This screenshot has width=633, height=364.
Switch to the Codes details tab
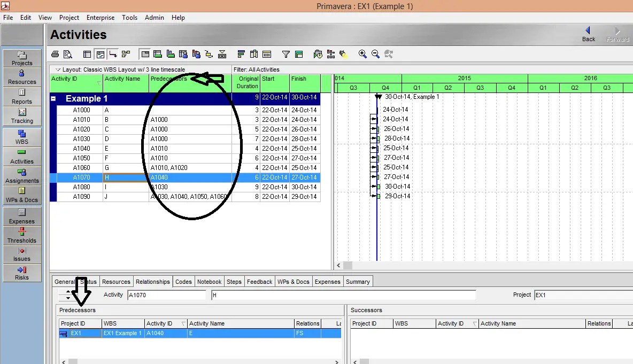click(x=183, y=282)
